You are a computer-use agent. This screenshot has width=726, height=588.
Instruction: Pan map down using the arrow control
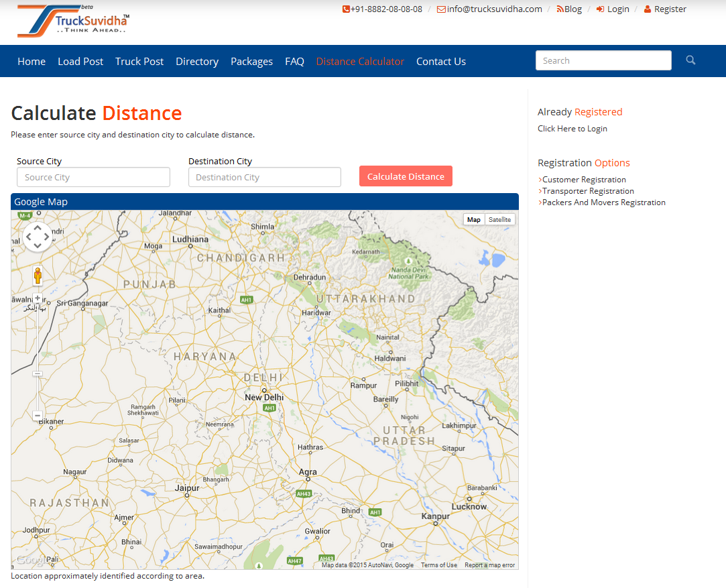pos(38,245)
